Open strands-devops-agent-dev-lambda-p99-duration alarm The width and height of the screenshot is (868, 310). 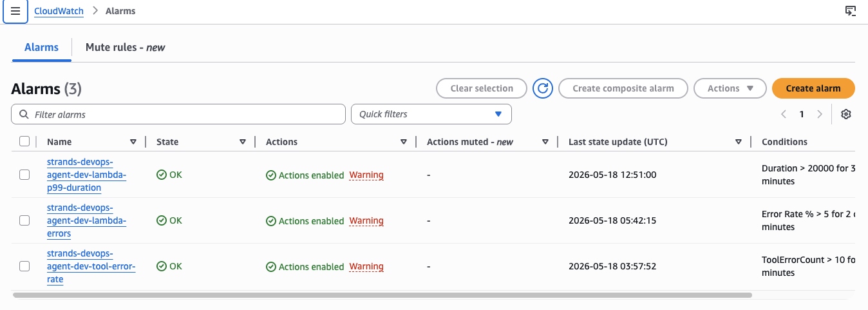(x=86, y=175)
